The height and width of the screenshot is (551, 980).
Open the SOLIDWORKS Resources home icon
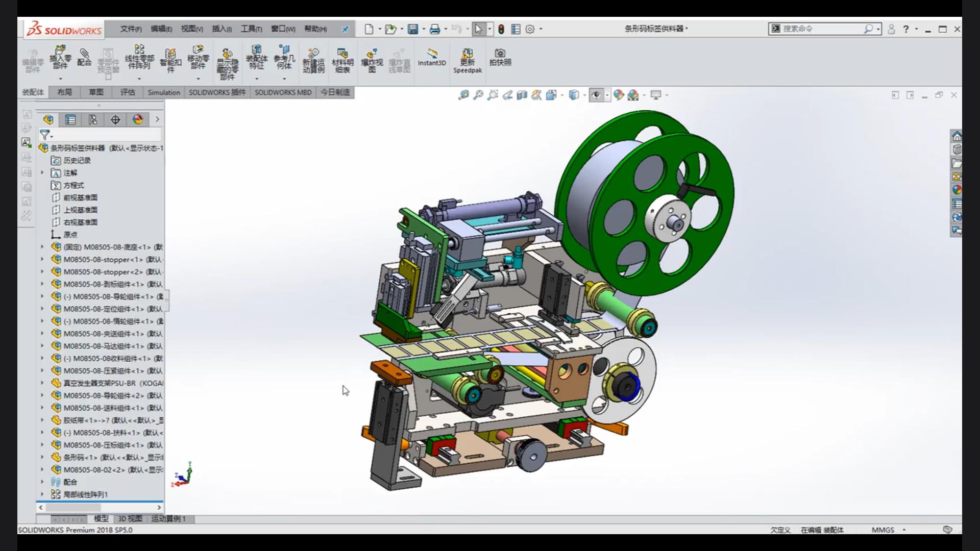[x=957, y=136]
